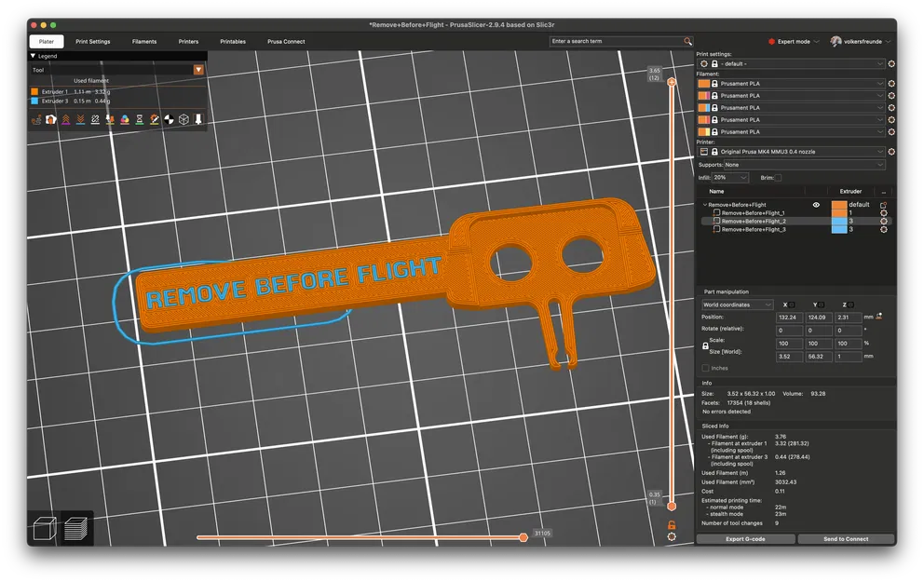Open settings gear beside Print settings preset
924x582 pixels.
891,63
